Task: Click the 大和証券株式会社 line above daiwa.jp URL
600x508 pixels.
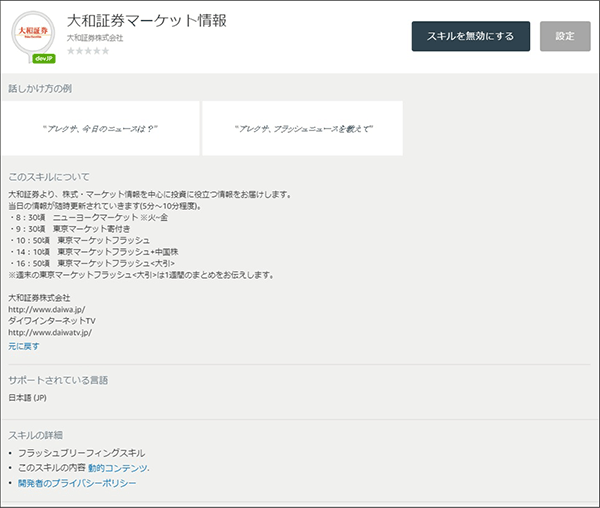Action: [39, 298]
